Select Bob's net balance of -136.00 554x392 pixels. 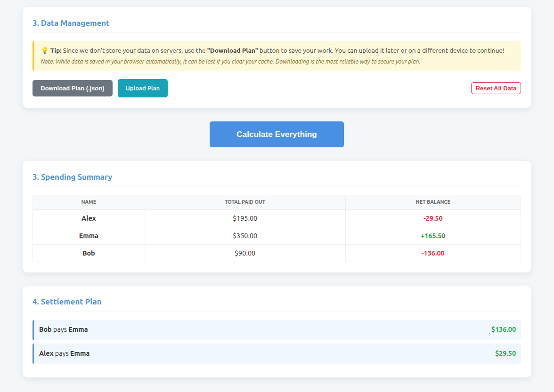pos(433,253)
